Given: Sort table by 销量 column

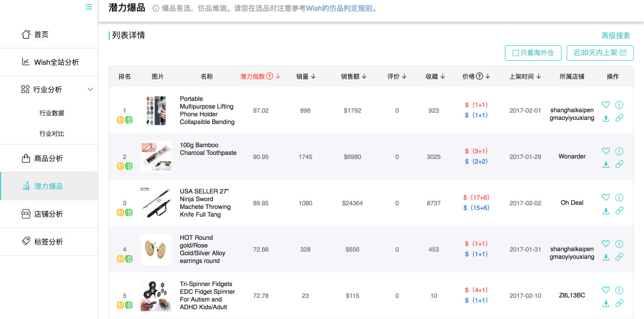Looking at the screenshot, I should point(306,77).
